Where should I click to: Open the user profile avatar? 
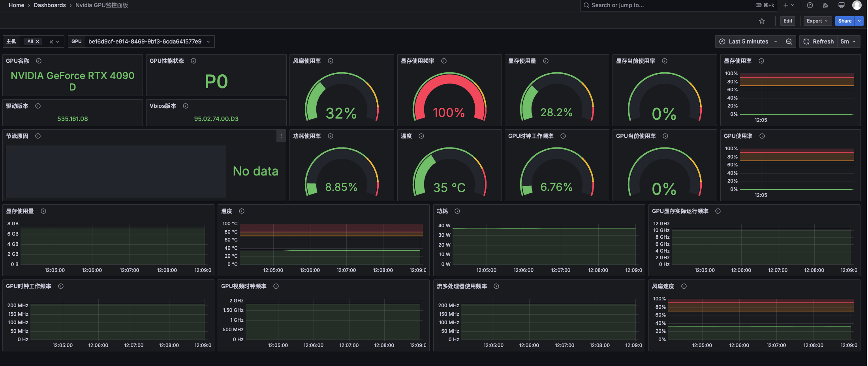coord(857,5)
